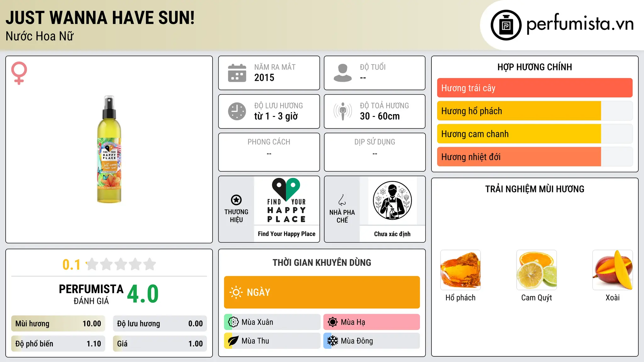Click the Hương nhiệt đới accord bar
Screen dimensions: 644x362
tap(535, 157)
